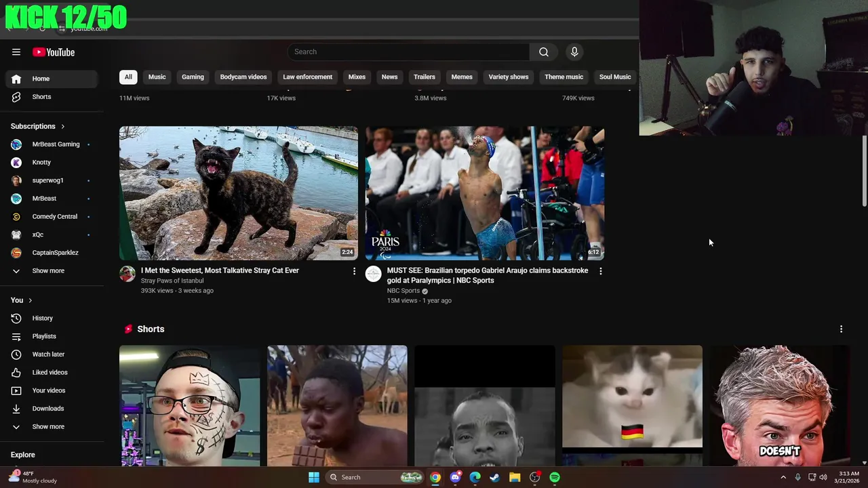Open the face-tattoo guy with glasses Short

(x=189, y=405)
